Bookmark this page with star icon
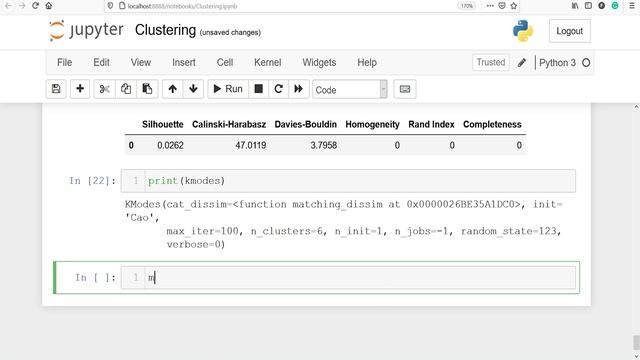The height and width of the screenshot is (360, 640). [x=513, y=6]
